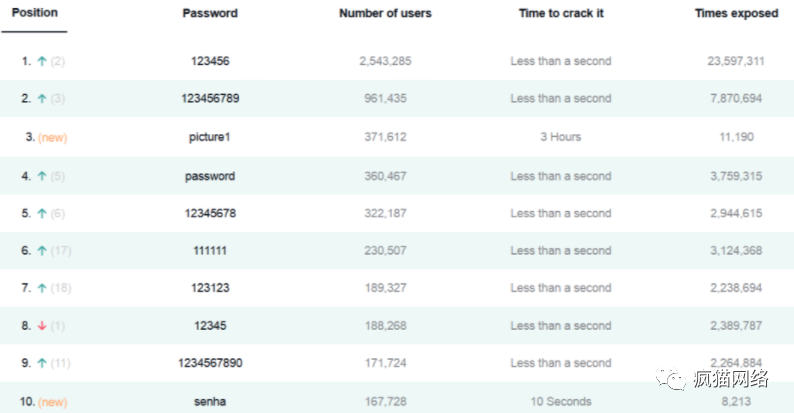Screen dimensions: 794x413
Task: Click the green up arrow beside position 7
Action: pyautogui.click(x=42, y=288)
